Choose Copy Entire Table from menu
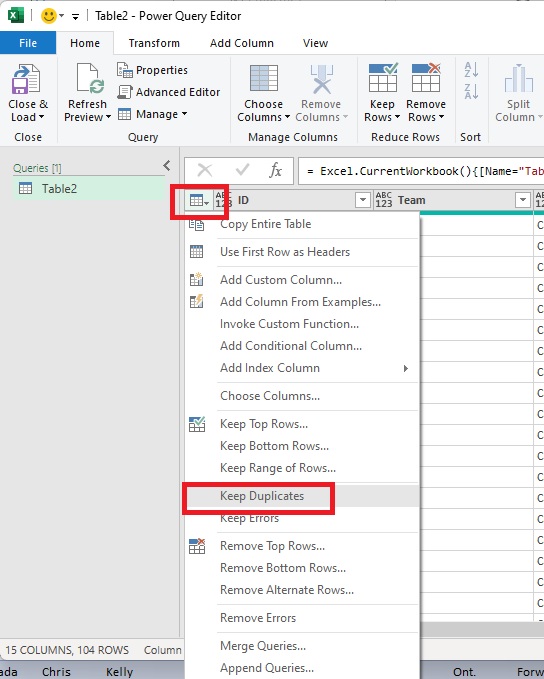 click(302, 224)
